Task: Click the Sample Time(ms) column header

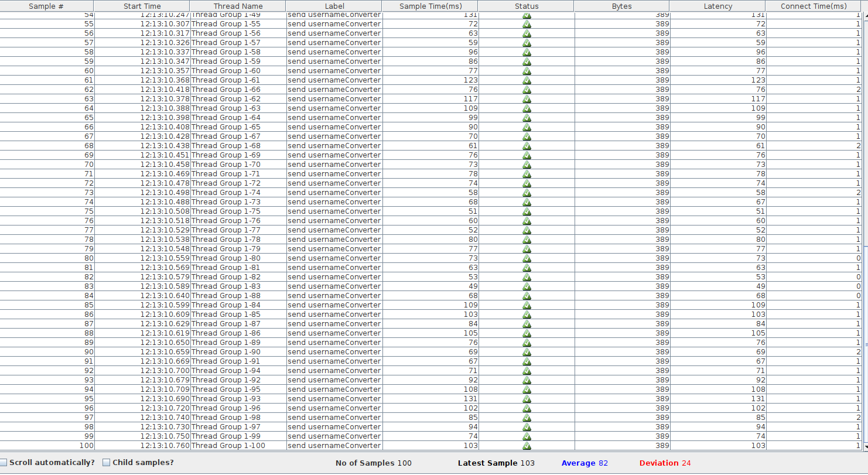Action: [430, 6]
